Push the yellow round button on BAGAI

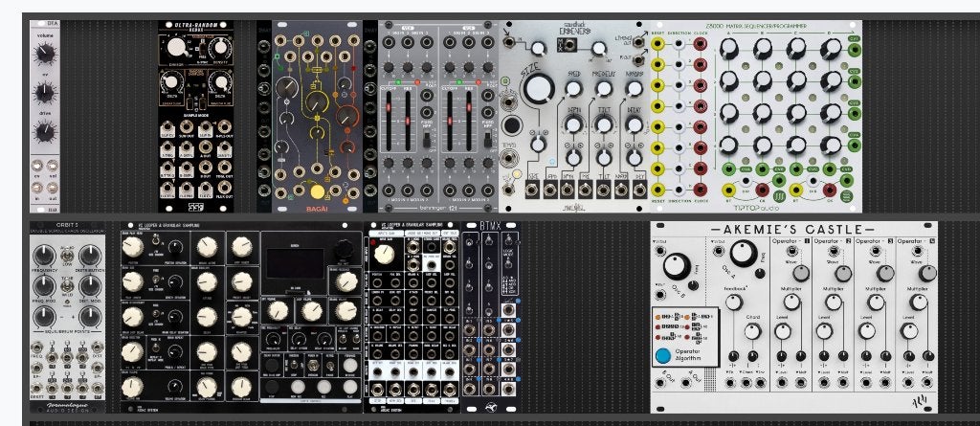click(x=318, y=191)
